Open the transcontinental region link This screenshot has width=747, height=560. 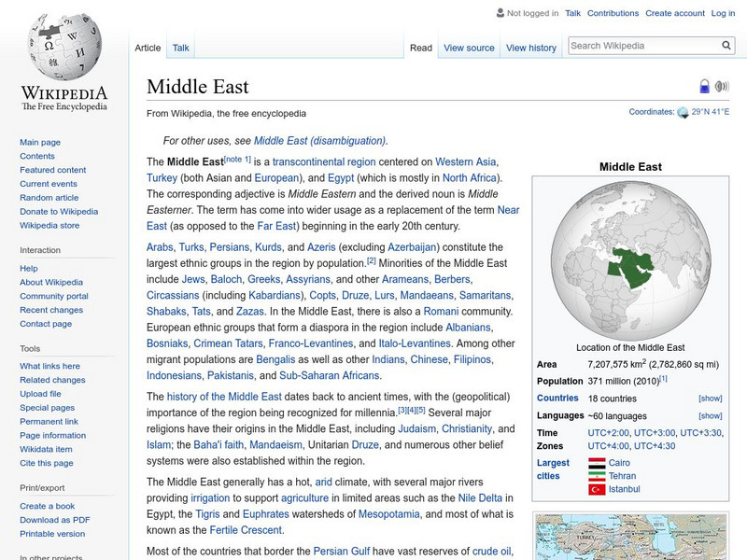pyautogui.click(x=324, y=161)
